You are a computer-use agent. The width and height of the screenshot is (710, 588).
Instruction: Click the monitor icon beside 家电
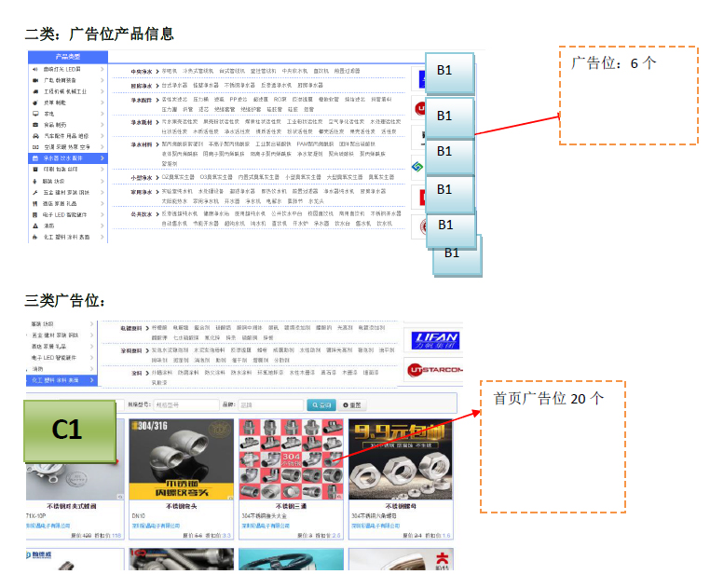click(34, 114)
